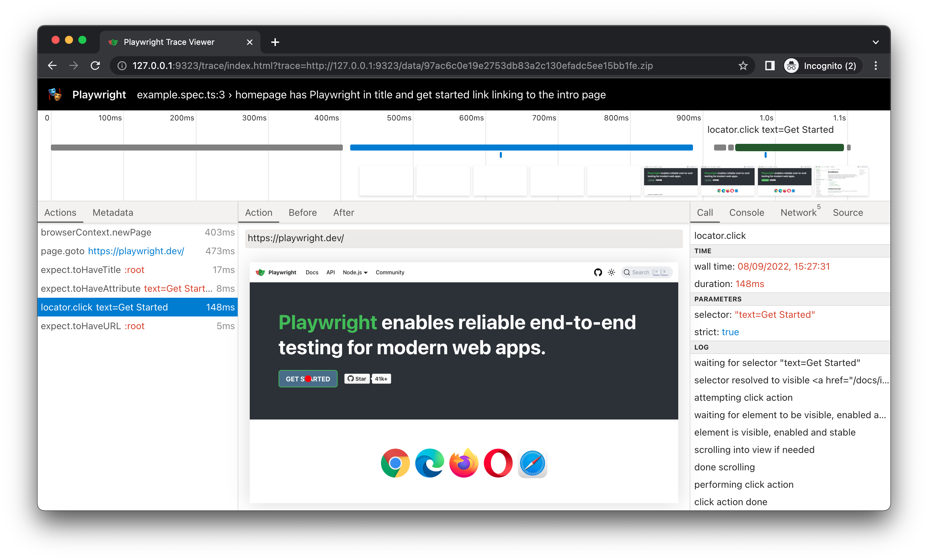This screenshot has width=928, height=560.
Task: Toggle the light/dark theme sun icon
Action: tap(611, 272)
